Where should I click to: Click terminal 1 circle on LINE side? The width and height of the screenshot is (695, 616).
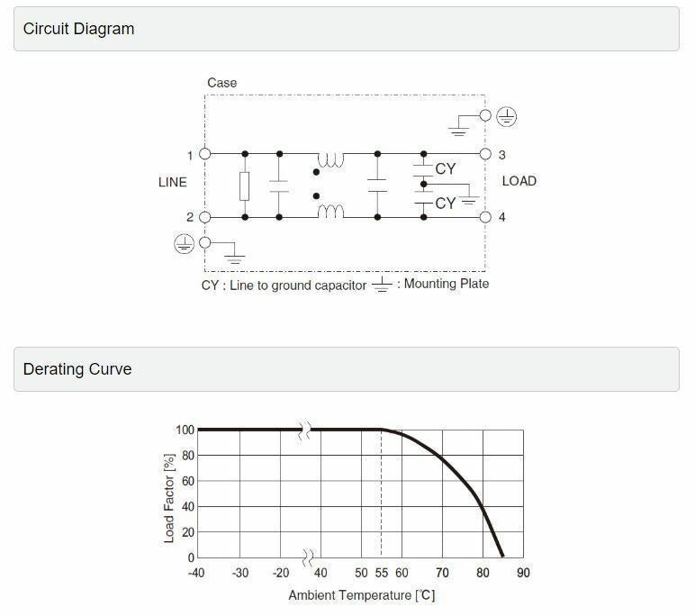coord(205,154)
